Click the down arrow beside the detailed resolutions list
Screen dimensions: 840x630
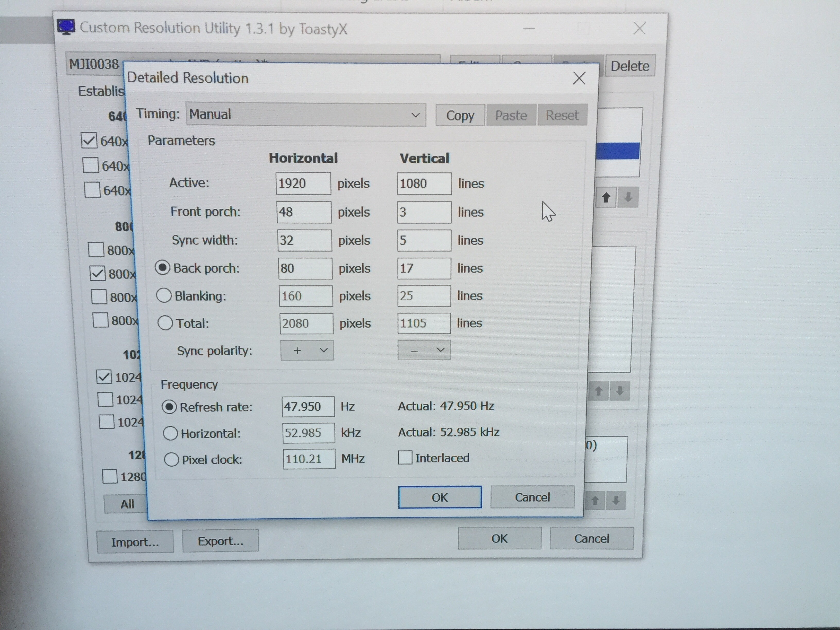(628, 197)
